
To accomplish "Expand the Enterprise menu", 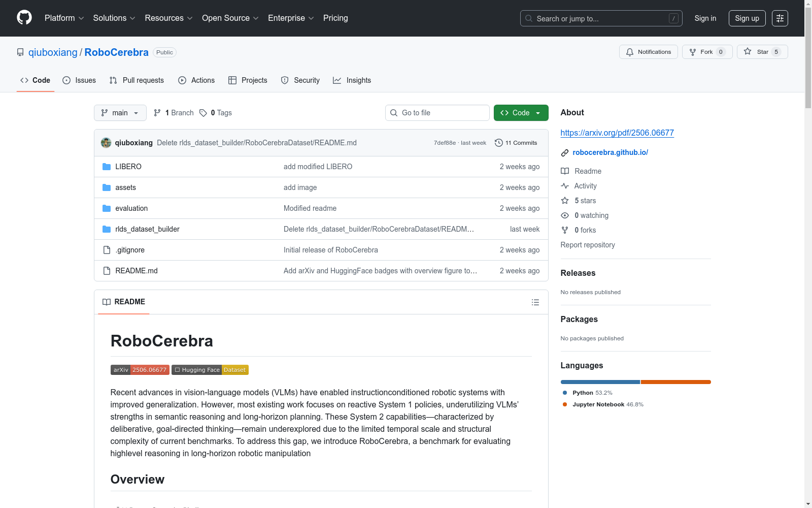I will tap(291, 18).
